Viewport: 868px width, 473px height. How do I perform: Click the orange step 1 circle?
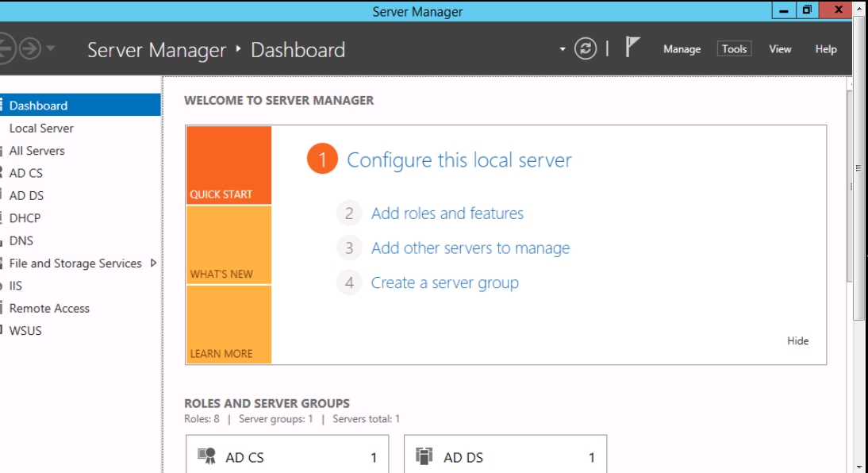[x=322, y=159]
